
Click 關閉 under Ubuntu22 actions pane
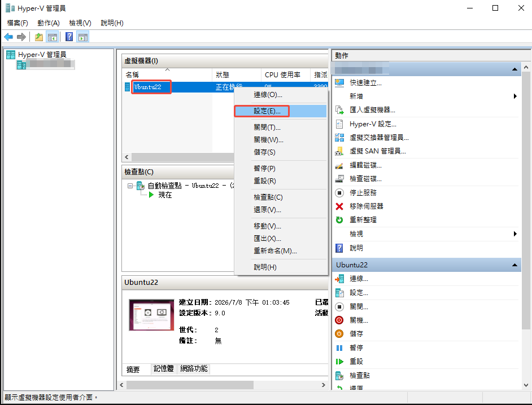pos(359,307)
